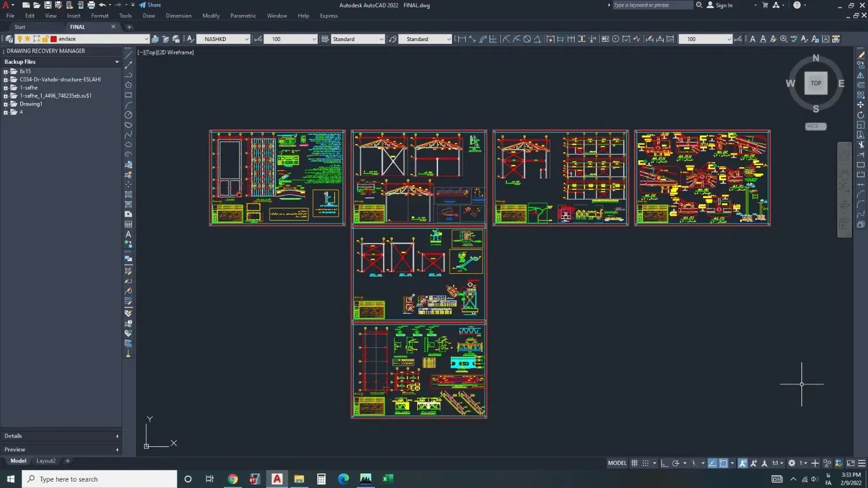
Task: Click the Aligned dimension icon
Action: pos(472,39)
